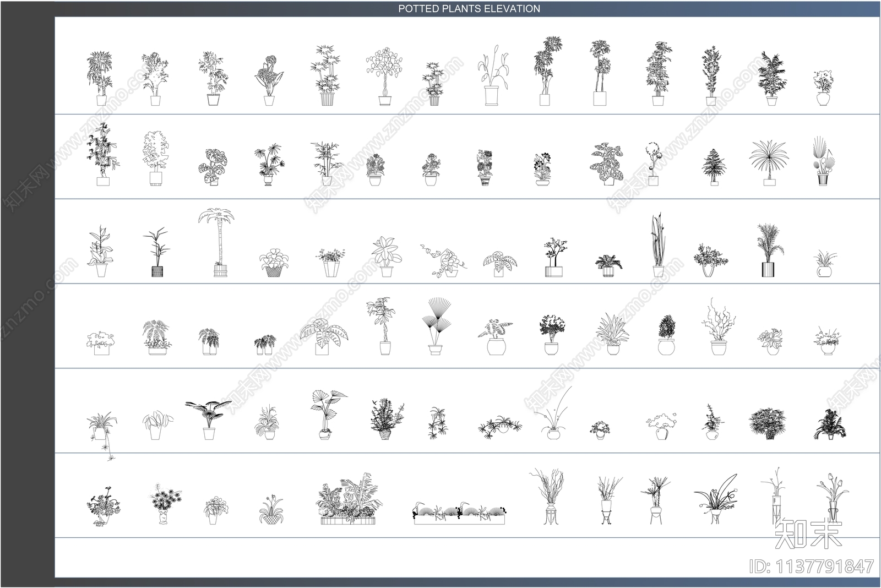
Task: Select the tulips on tall metal stand
Action: point(834,498)
